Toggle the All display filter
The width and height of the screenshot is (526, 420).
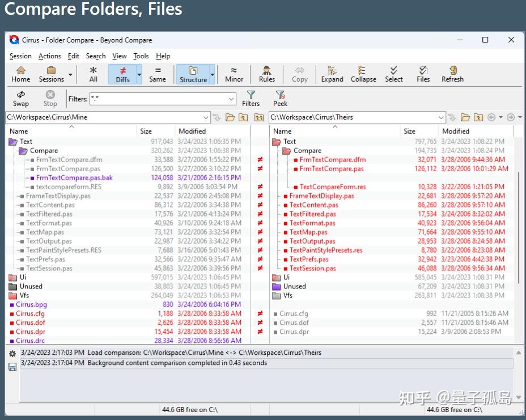point(94,74)
